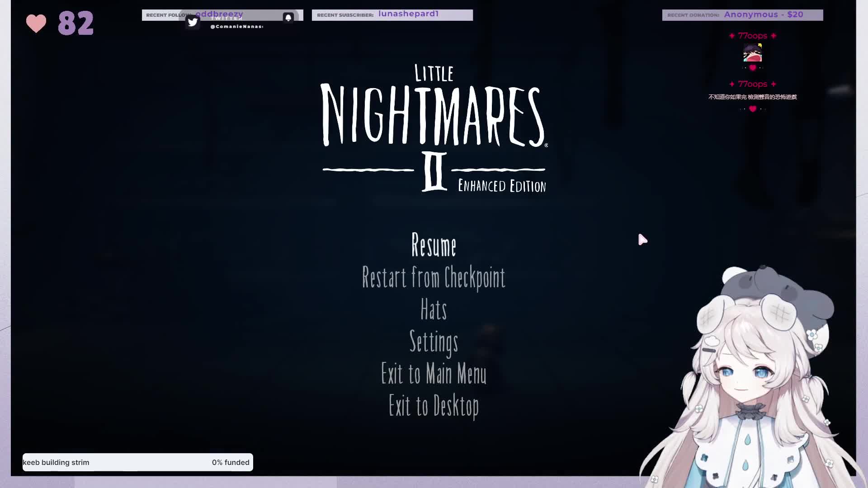868x488 pixels.
Task: Click the recent subscriber lunashepard1 label
Action: (392, 15)
